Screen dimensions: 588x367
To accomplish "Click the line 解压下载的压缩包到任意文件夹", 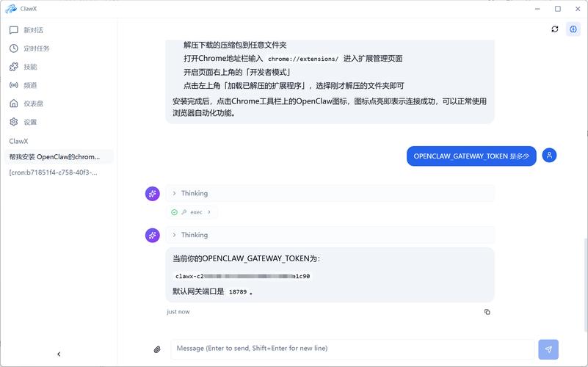I will pos(235,46).
